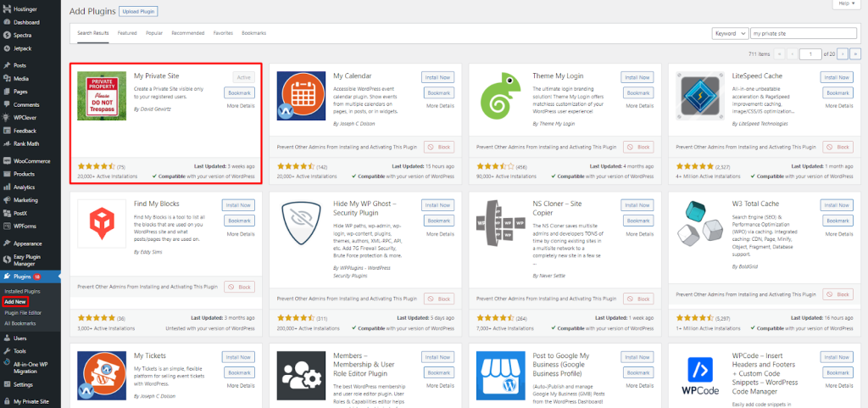868x408 pixels.
Task: Select the Search Results tab
Action: 93,33
